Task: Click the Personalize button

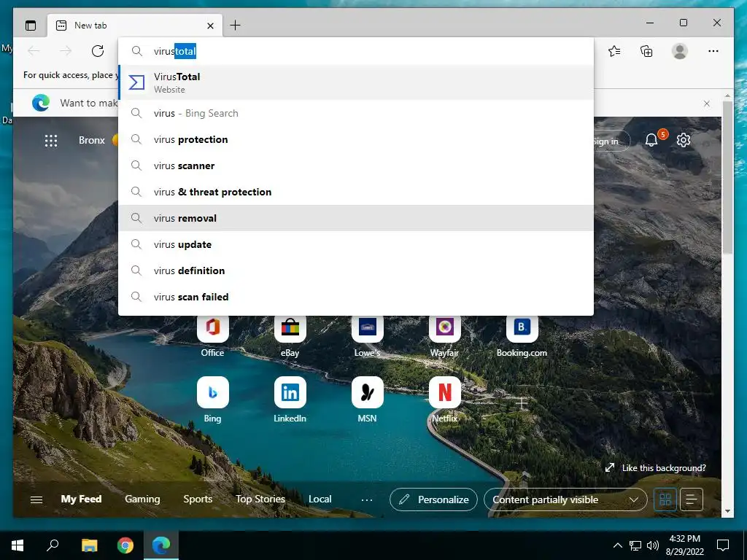Action: tap(433, 499)
